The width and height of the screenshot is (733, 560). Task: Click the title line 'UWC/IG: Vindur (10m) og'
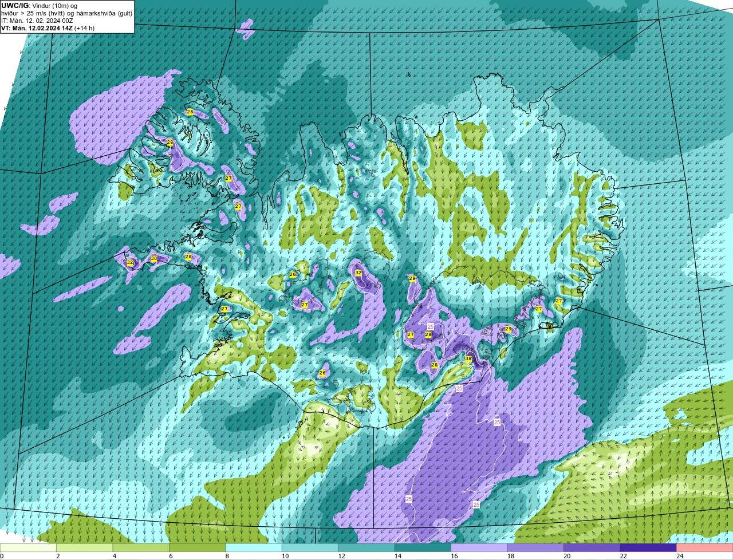pyautogui.click(x=40, y=5)
